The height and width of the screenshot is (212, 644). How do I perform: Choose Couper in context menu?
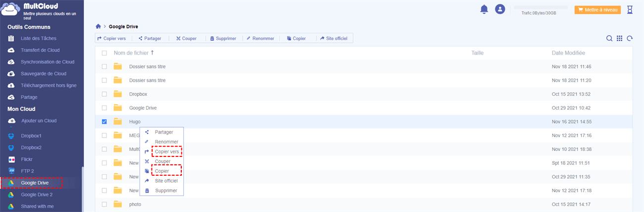click(x=162, y=161)
